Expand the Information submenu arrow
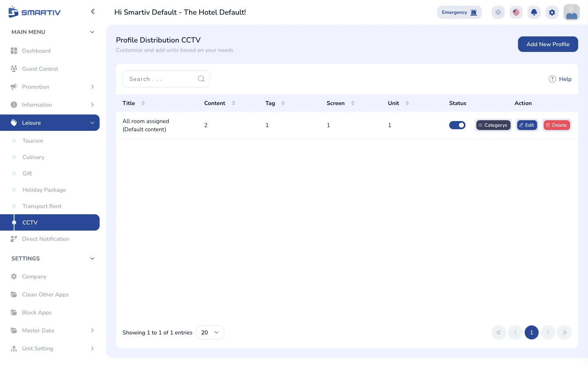 click(92, 105)
